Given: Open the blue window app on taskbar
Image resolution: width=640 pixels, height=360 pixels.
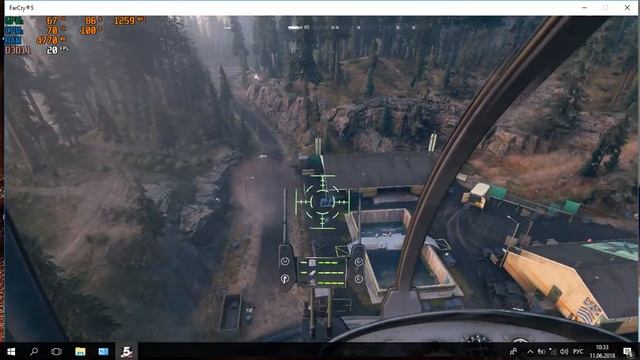Looking at the screenshot, I should tap(103, 351).
